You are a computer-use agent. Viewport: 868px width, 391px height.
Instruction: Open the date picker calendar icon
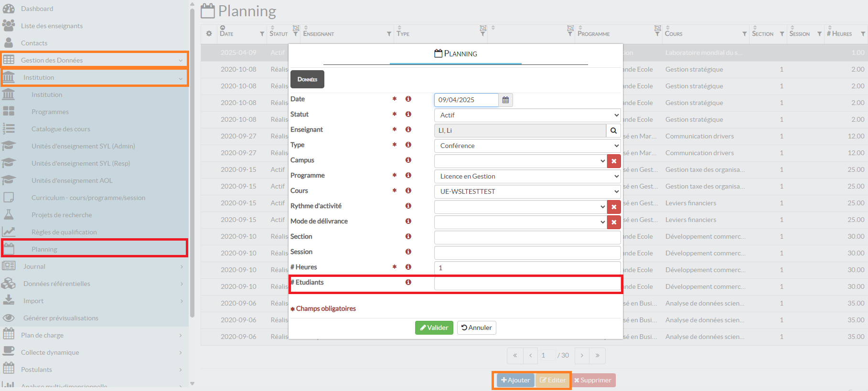coord(505,100)
